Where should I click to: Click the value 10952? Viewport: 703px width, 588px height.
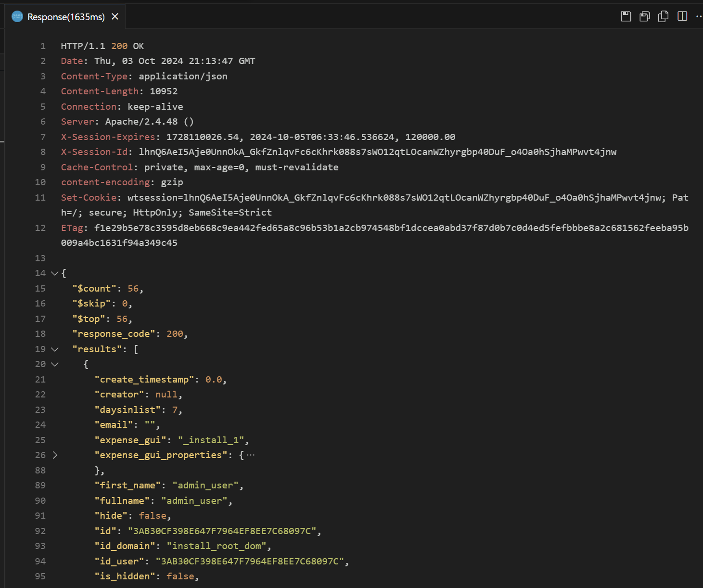click(164, 91)
